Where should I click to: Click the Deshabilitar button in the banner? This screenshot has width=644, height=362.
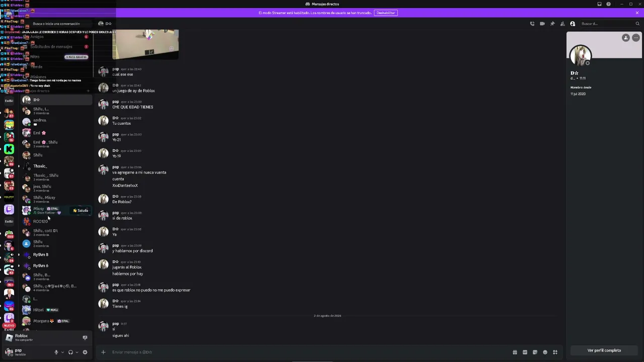click(386, 13)
